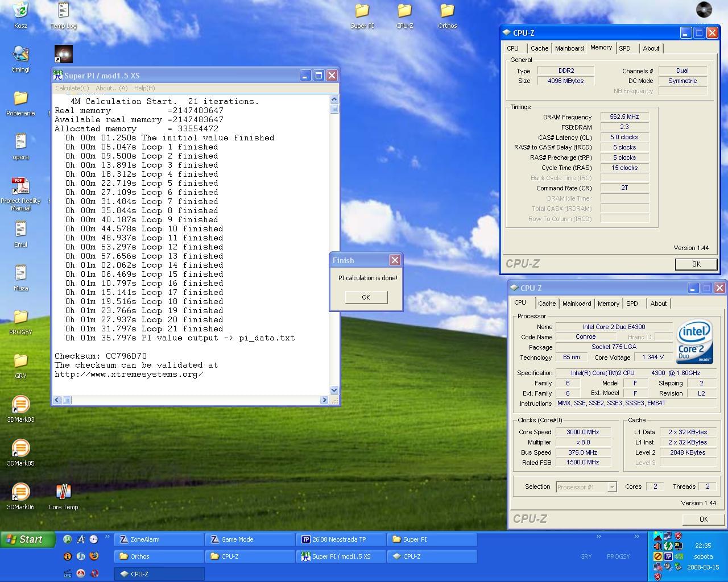Open the About...(A) menu in Super PI
Screen dimensions: 728x582
click(x=111, y=88)
